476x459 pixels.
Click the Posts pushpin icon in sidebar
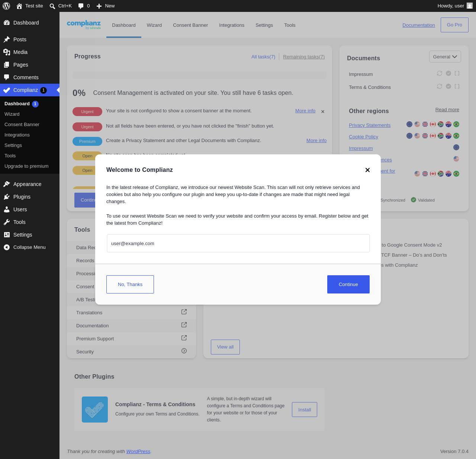click(x=7, y=39)
